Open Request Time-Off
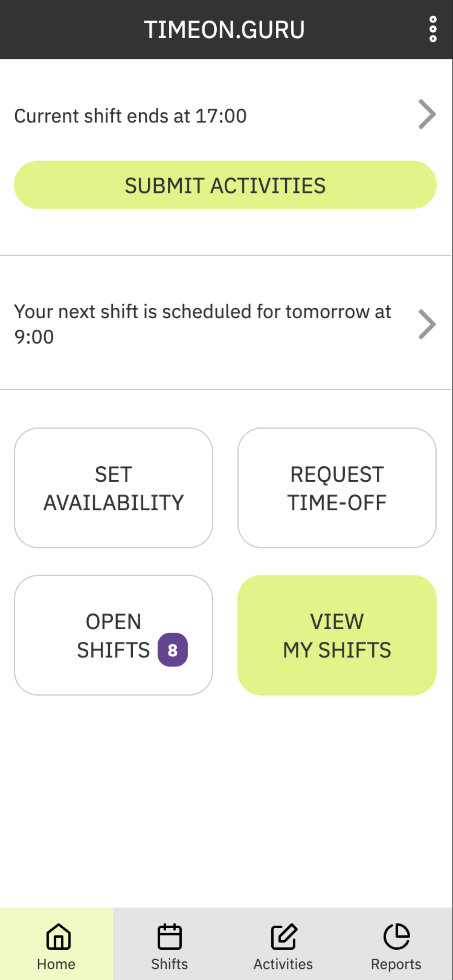Screen dimensions: 453x980 (337, 488)
